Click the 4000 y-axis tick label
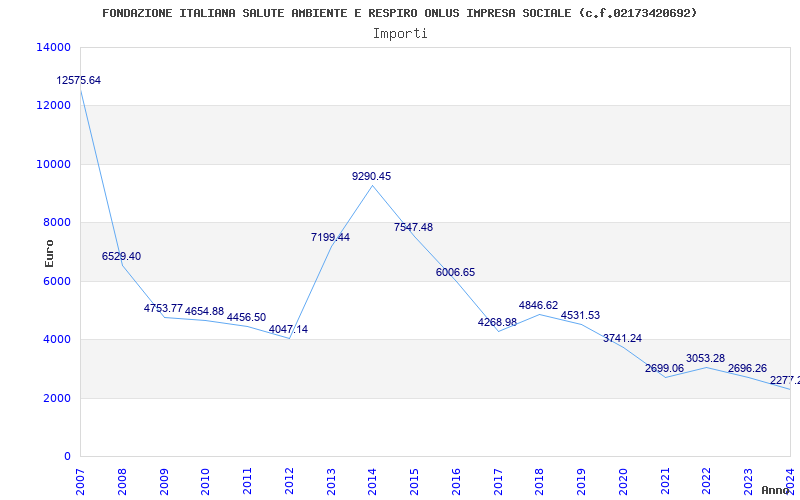800x500 pixels. coord(56,339)
